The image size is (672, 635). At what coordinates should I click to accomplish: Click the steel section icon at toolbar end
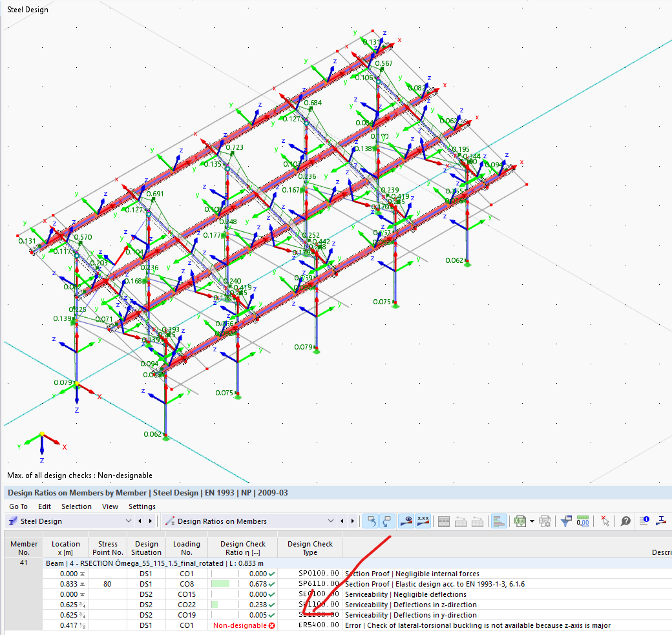point(662,521)
